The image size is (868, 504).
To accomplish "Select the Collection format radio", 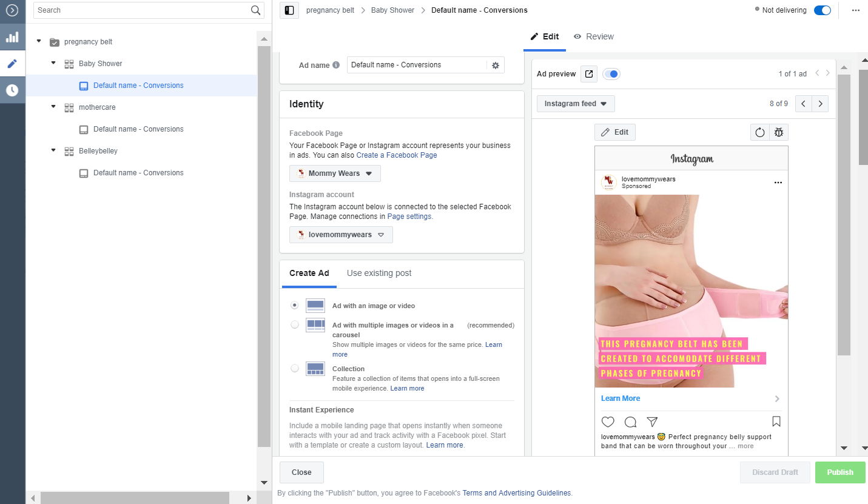I will pos(295,369).
